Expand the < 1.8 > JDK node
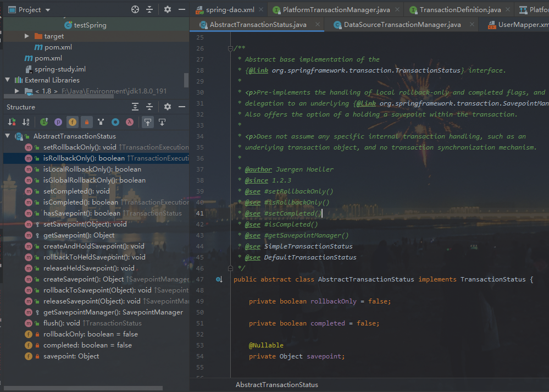 click(x=17, y=91)
